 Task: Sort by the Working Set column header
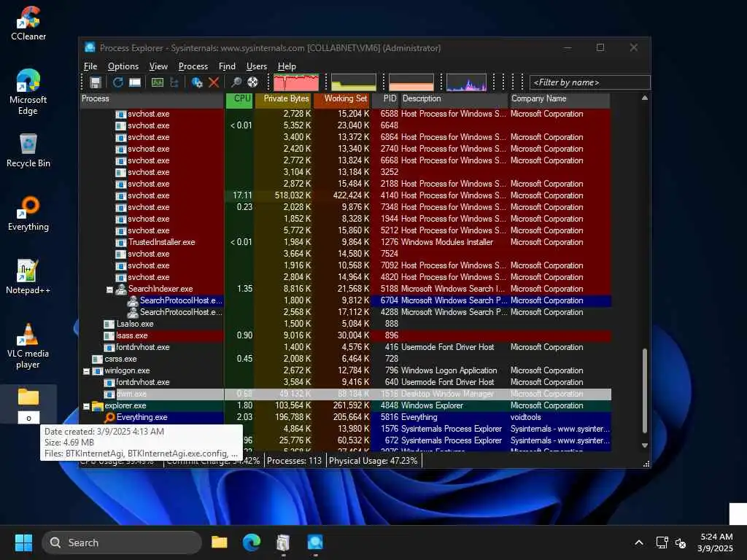pos(341,99)
